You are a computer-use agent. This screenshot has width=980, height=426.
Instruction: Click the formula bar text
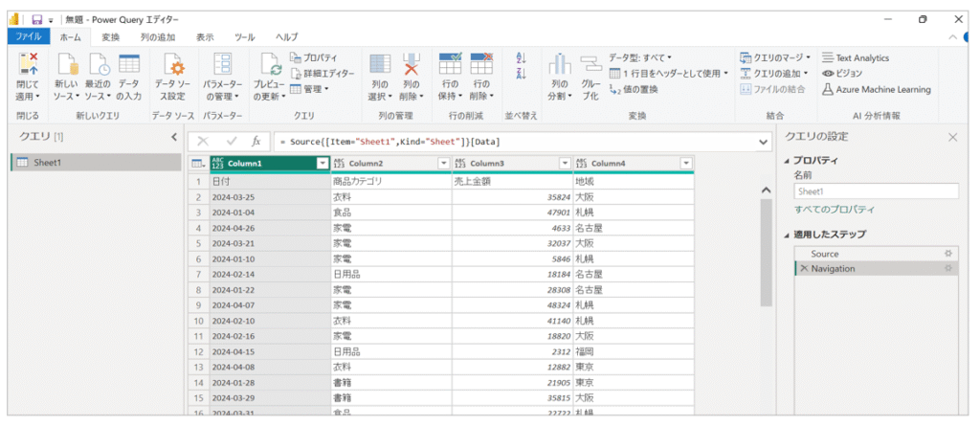click(x=390, y=142)
